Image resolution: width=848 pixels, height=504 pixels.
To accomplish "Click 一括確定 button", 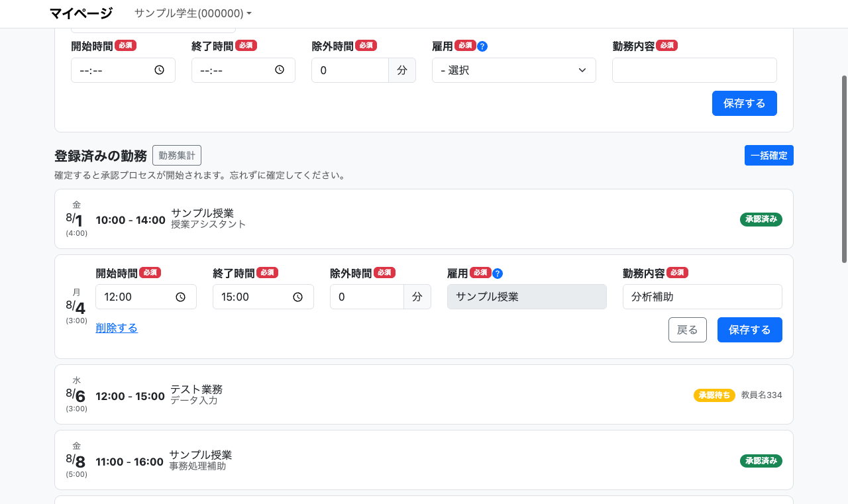I will pyautogui.click(x=769, y=156).
